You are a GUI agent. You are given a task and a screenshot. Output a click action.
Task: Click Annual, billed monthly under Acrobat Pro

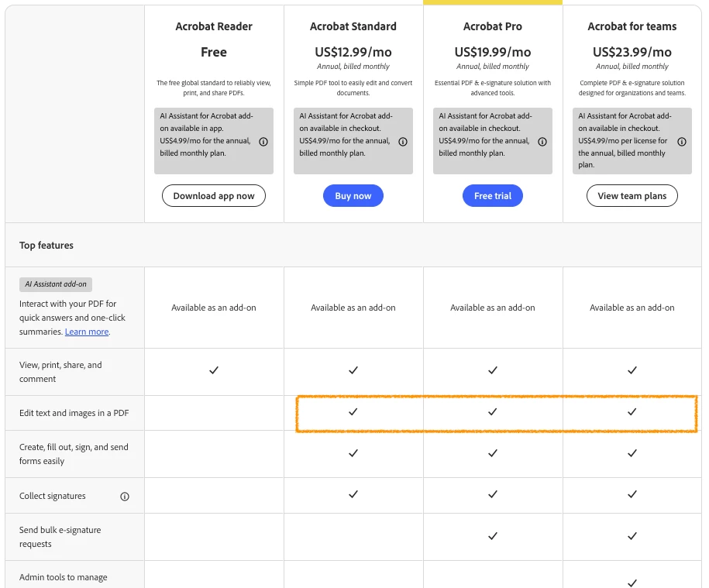coord(492,67)
